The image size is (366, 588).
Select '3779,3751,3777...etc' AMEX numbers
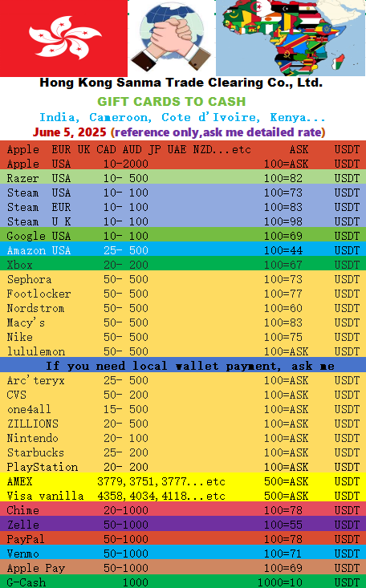(x=161, y=481)
